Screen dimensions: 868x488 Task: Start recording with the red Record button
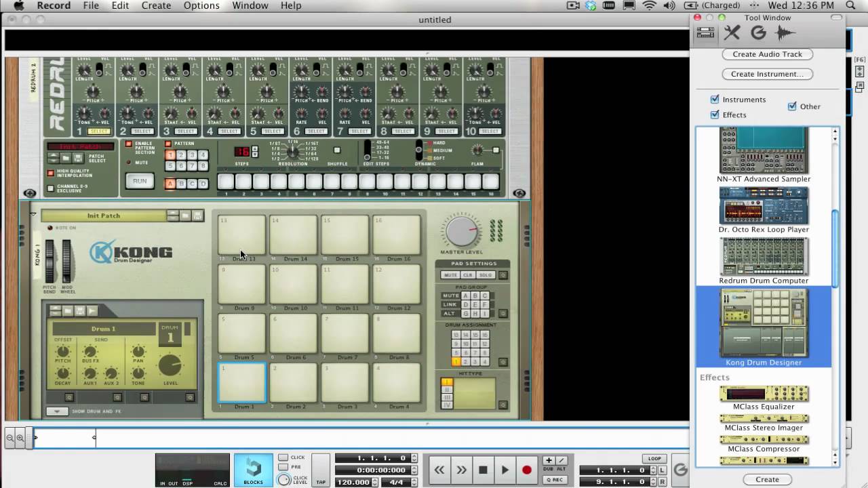click(x=526, y=470)
